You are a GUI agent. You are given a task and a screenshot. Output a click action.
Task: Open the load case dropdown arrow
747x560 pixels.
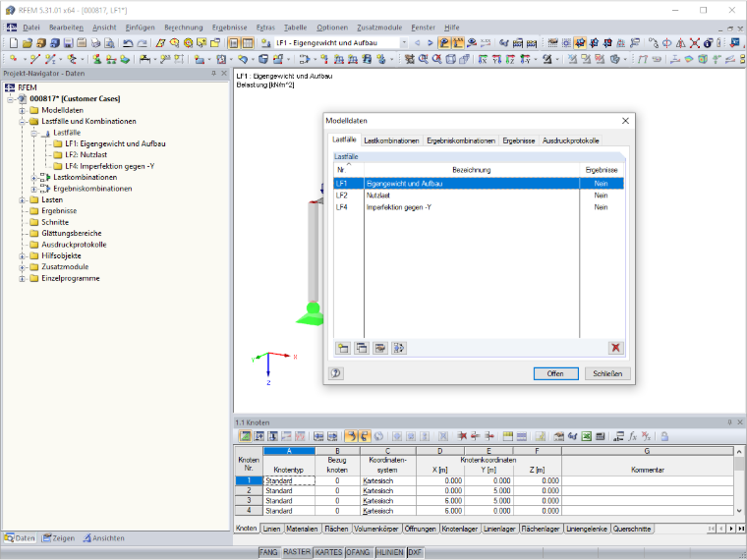(x=404, y=43)
